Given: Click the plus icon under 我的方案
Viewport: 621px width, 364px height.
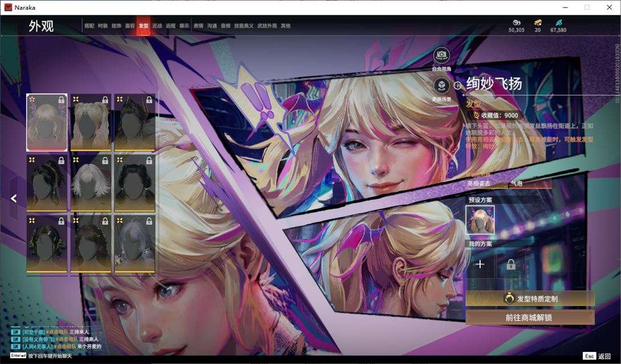Looking at the screenshot, I should (x=480, y=264).
